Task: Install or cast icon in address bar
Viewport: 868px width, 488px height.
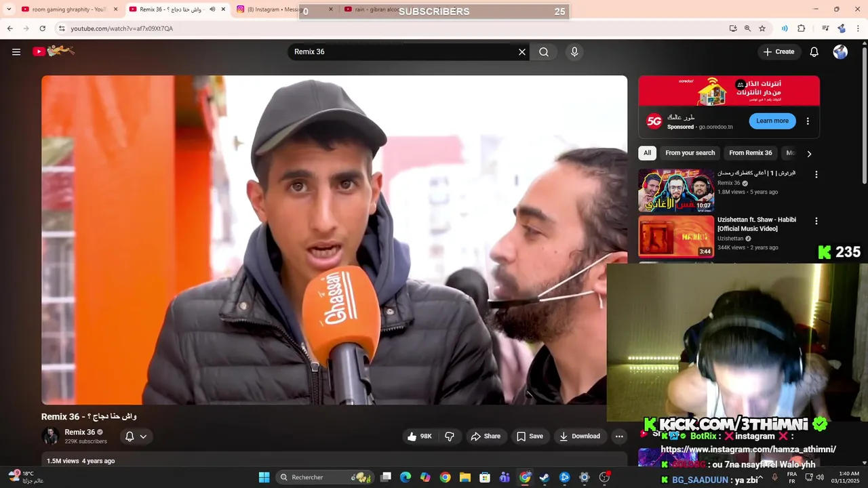Action: [733, 28]
